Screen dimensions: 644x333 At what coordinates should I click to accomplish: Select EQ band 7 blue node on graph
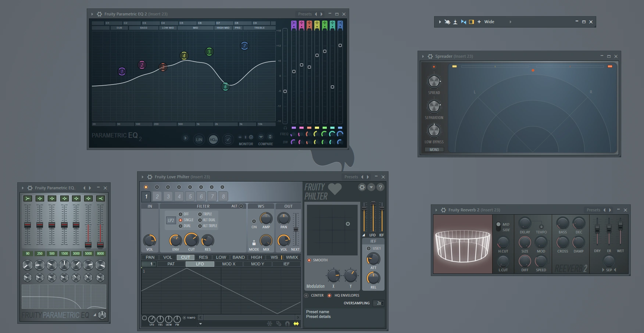(244, 46)
